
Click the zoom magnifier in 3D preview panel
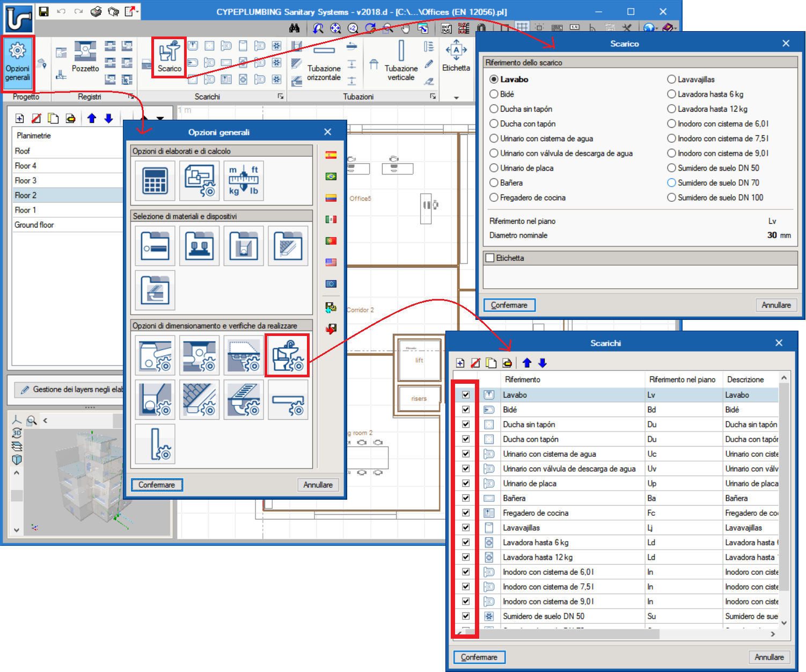click(32, 420)
